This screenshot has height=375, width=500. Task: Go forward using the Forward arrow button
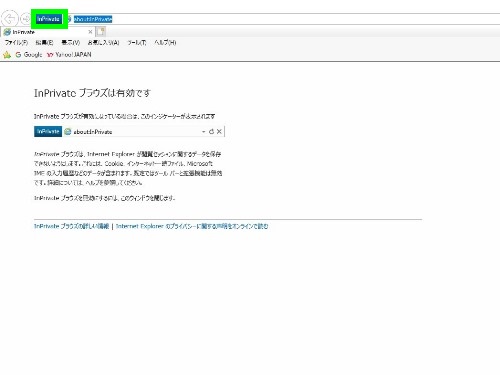pyautogui.click(x=25, y=19)
